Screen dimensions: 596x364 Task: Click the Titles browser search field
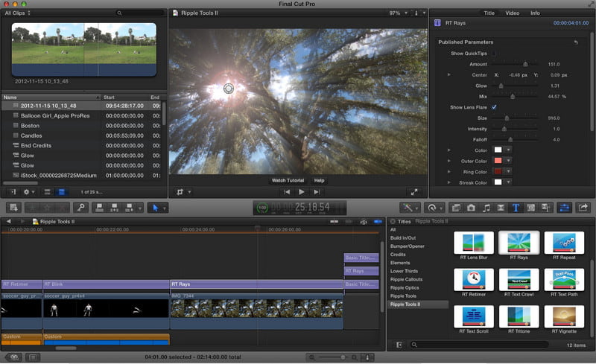(x=479, y=345)
